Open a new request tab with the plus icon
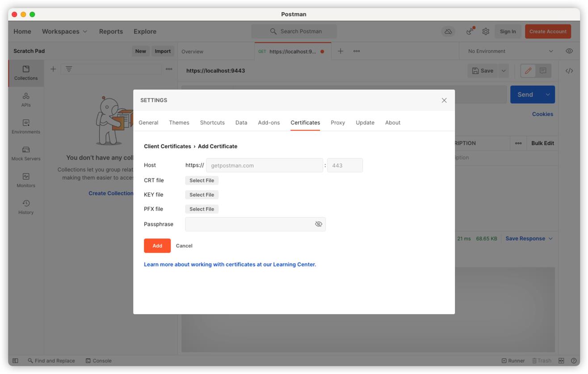588x374 pixels. 340,51
